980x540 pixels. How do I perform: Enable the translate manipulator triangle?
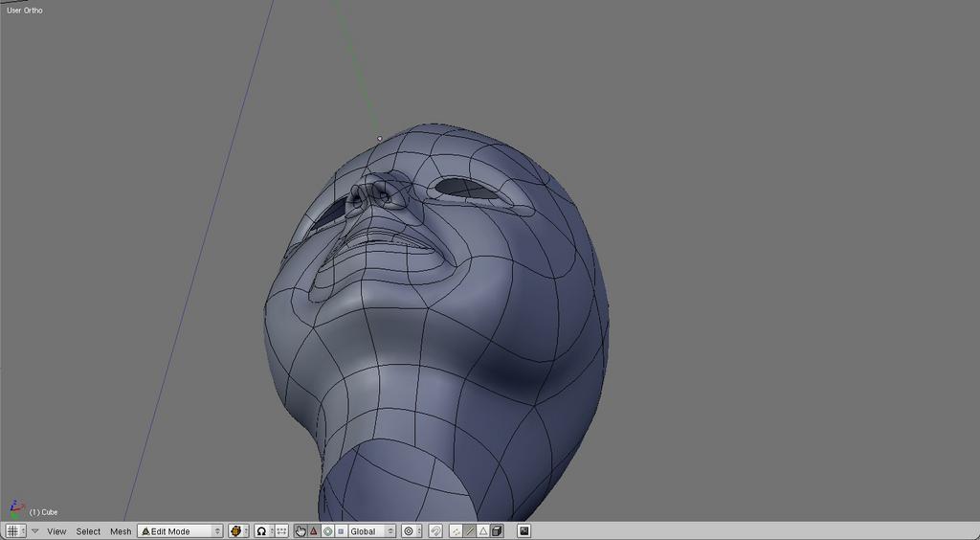[314, 531]
